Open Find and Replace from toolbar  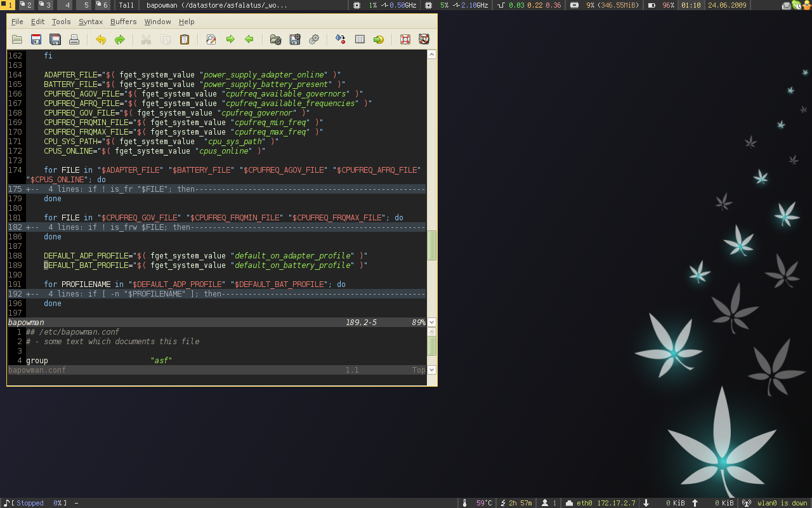(x=211, y=39)
